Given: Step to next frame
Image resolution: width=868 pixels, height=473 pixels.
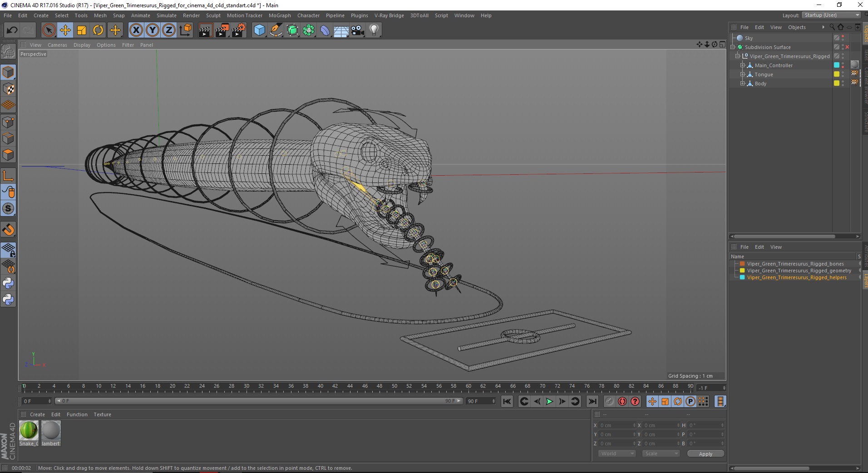Looking at the screenshot, I should [562, 401].
